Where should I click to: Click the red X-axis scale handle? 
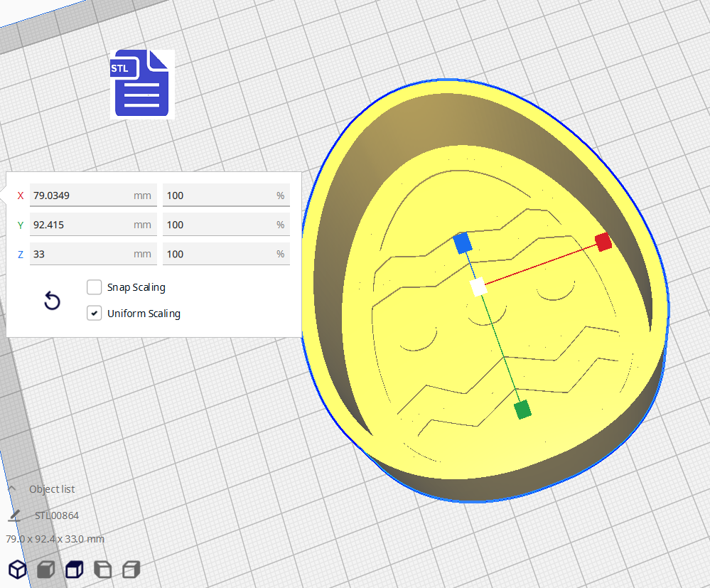[x=603, y=242]
